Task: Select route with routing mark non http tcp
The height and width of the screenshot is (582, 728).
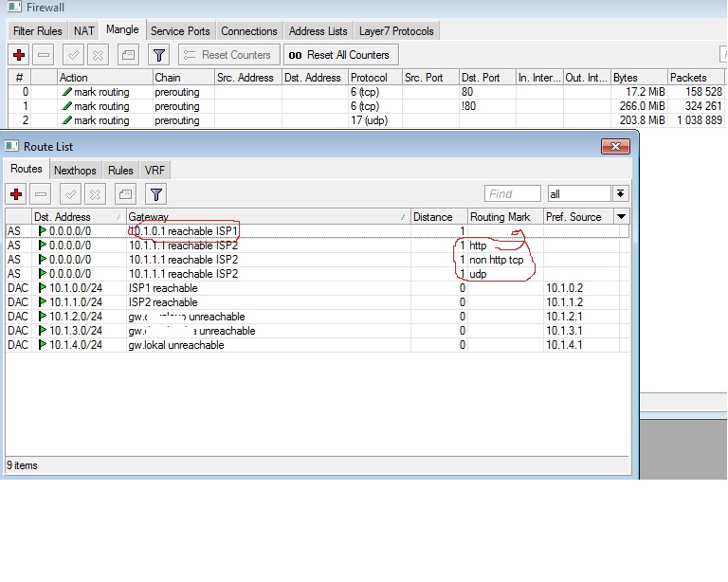Action: [318, 260]
